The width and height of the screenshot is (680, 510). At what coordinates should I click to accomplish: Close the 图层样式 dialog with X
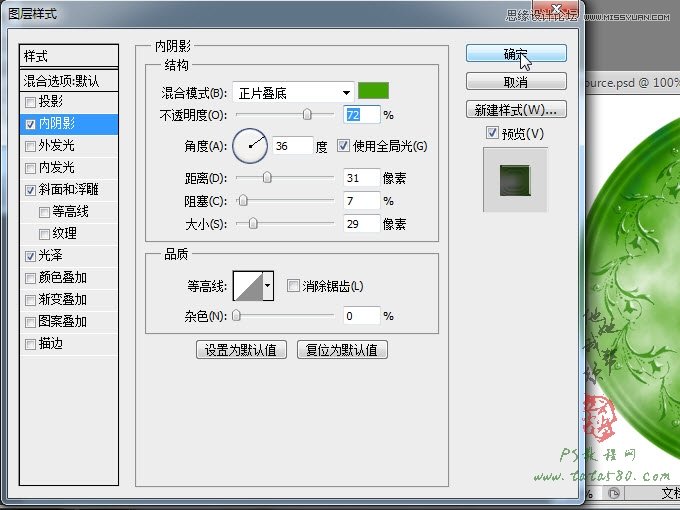point(557,8)
